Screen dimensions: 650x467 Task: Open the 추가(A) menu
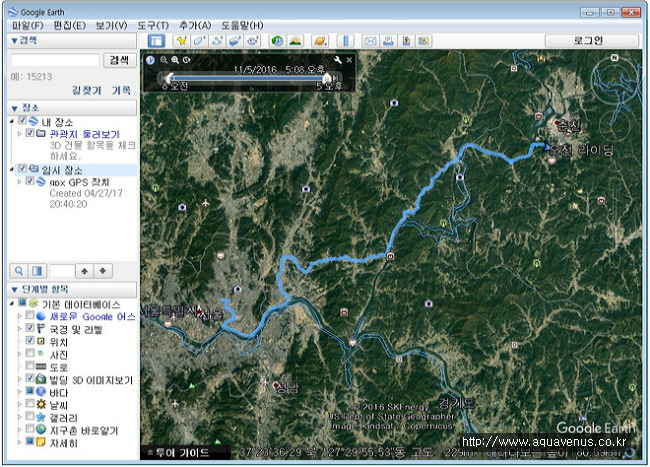coord(195,25)
